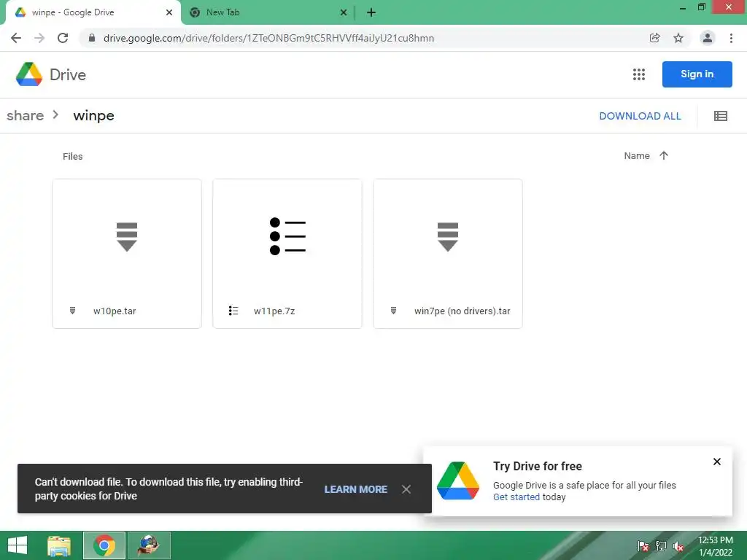Go to the share parent folder
This screenshot has width=747, height=560.
[26, 116]
